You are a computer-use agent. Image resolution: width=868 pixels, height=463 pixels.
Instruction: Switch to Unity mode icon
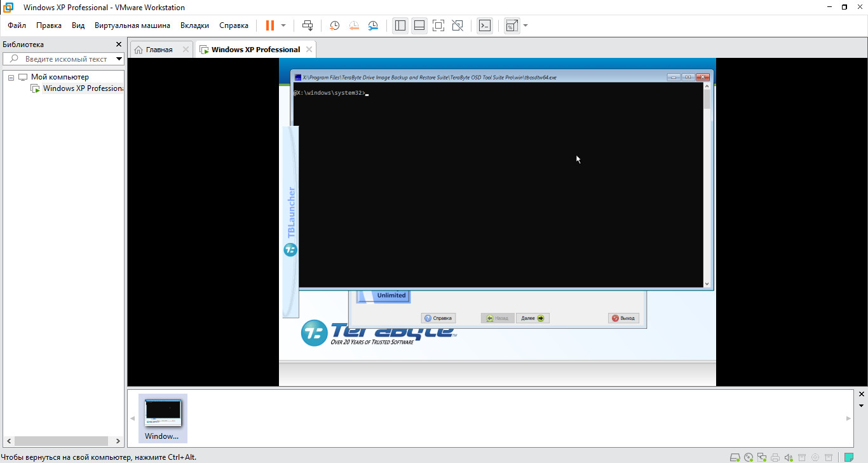457,25
